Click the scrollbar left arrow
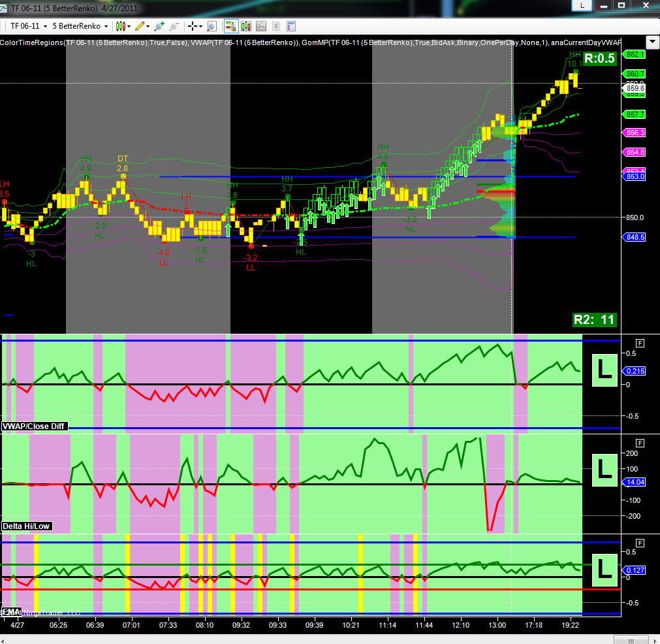This screenshot has width=660, height=644. click(x=3, y=641)
